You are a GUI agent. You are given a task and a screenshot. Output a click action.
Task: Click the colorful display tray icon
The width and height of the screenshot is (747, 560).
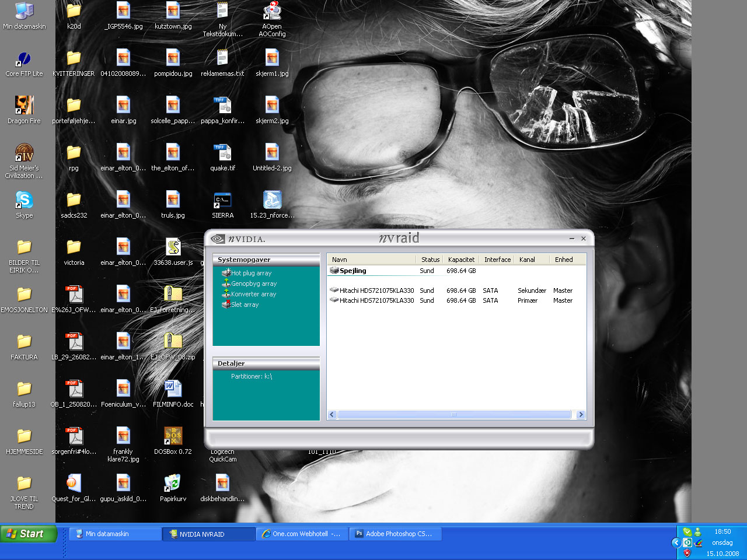[698, 542]
